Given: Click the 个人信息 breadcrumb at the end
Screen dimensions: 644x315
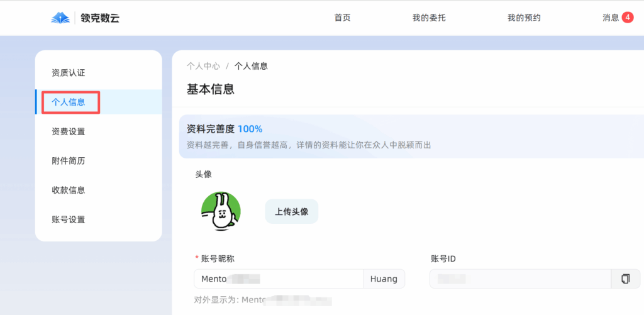Looking at the screenshot, I should tap(251, 65).
